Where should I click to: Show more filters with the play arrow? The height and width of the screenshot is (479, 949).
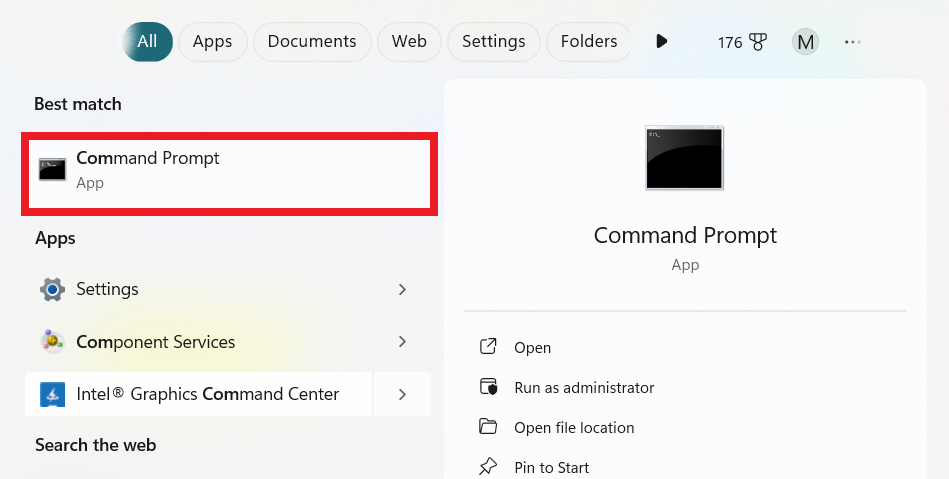pos(662,42)
